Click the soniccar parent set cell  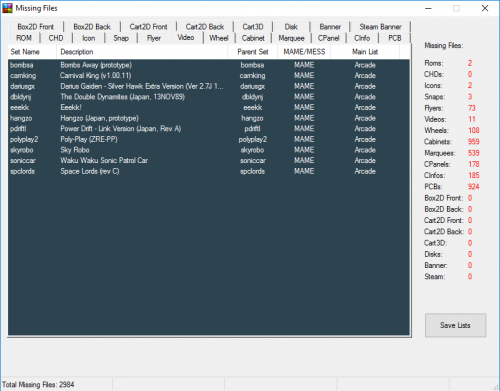click(x=253, y=161)
